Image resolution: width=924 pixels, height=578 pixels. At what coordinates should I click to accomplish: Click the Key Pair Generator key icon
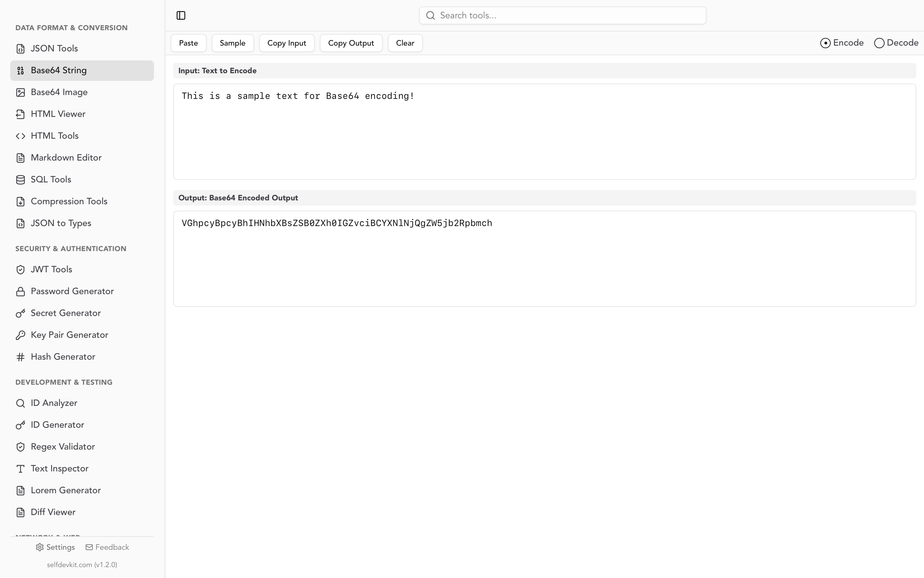pos(21,335)
